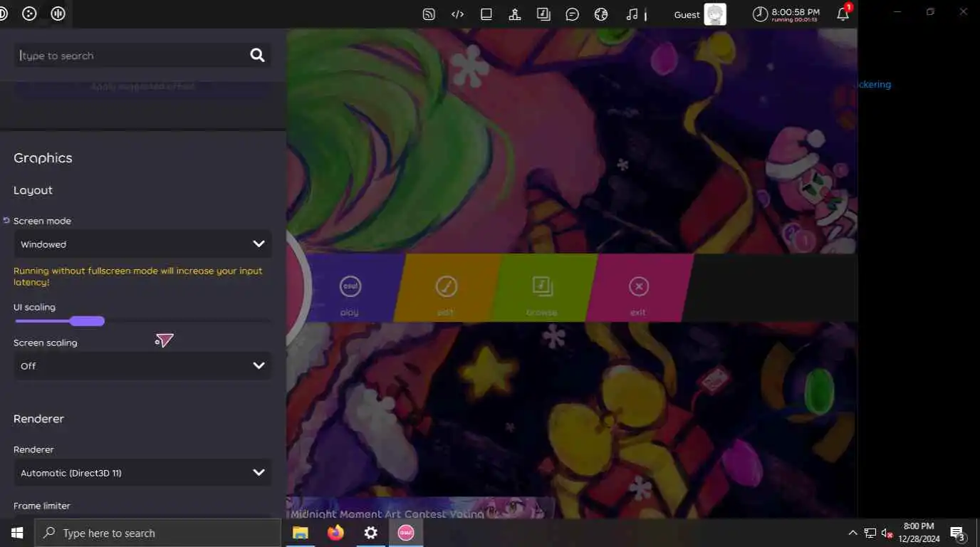980x547 pixels.
Task: Click the search magnifier in settings
Action: [257, 56]
